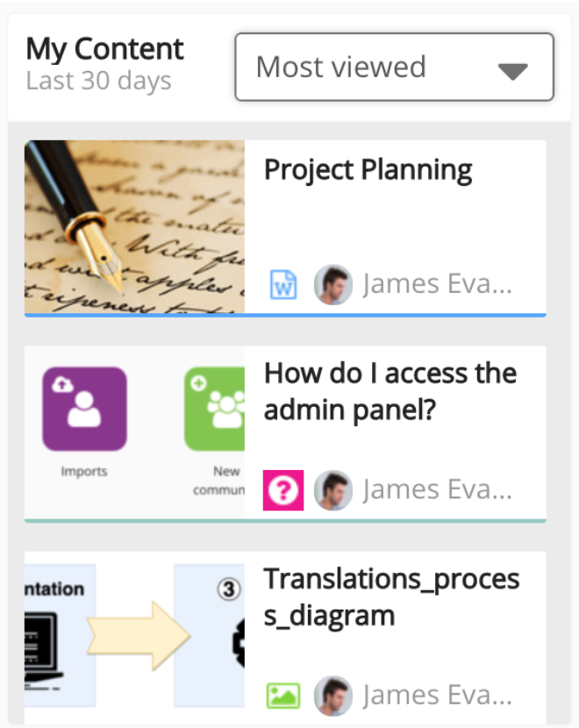The image size is (579, 728).
Task: Click the fountain pen thumbnail image
Action: point(134,226)
